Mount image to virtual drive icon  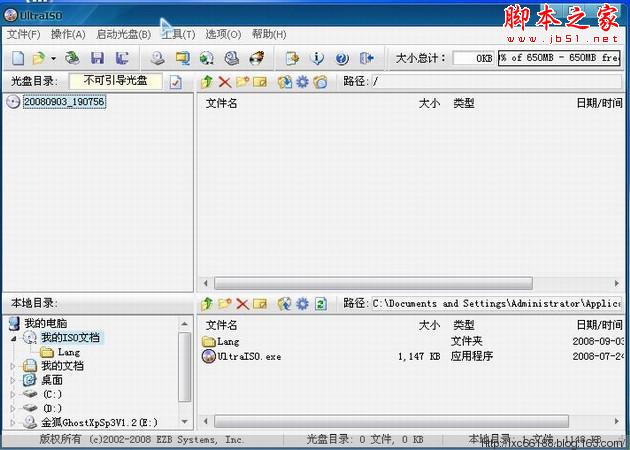(232, 59)
